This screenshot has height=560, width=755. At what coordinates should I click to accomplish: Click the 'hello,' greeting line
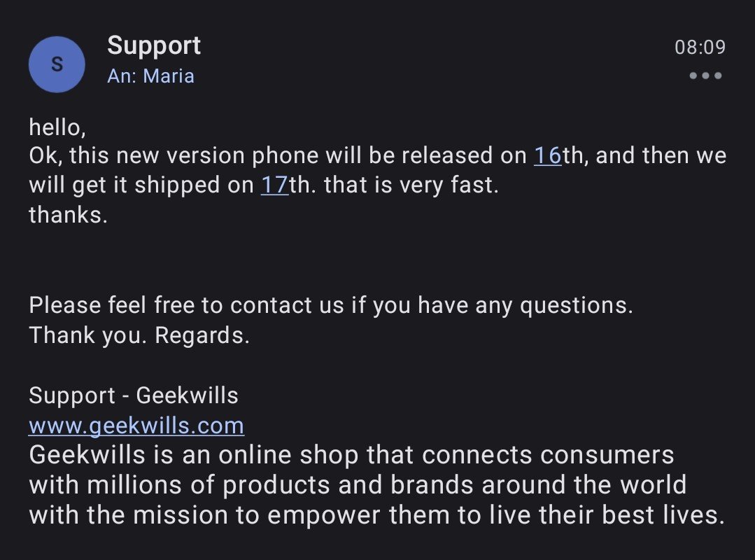(57, 127)
